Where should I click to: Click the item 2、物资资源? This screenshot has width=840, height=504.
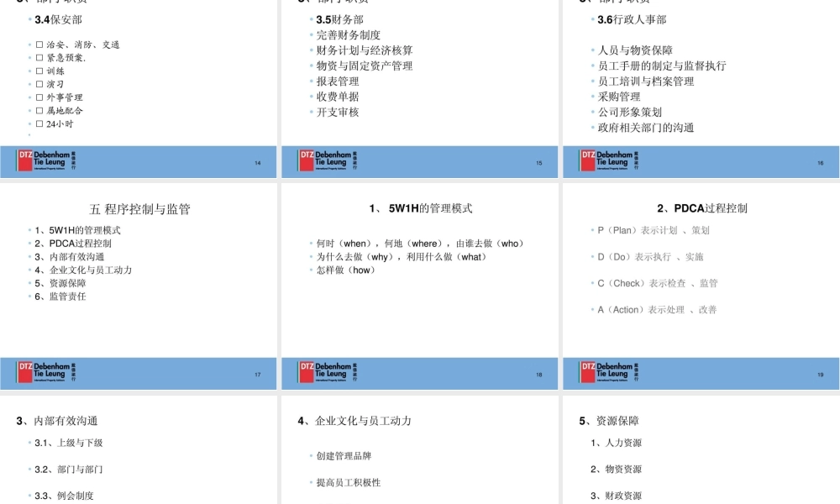[616, 470]
